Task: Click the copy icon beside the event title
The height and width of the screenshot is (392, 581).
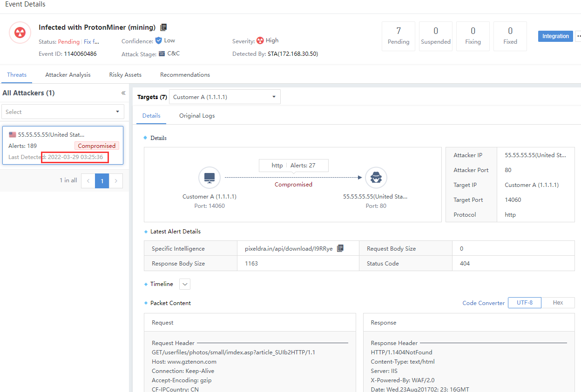Action: click(163, 27)
